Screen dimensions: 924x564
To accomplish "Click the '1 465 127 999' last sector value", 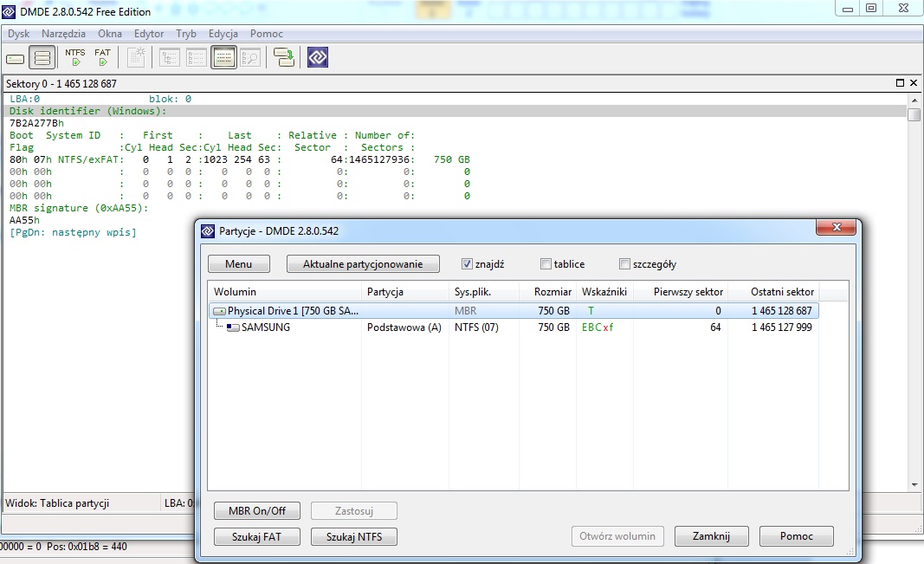I will tap(782, 327).
